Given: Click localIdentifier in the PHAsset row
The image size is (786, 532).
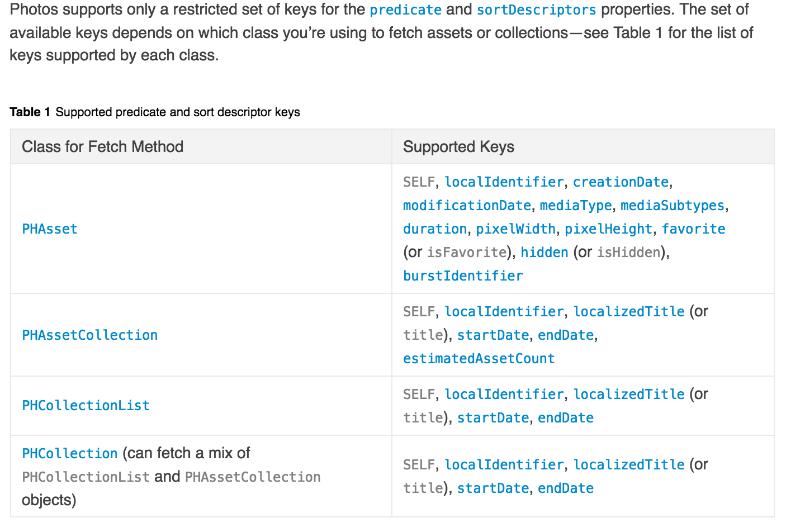Looking at the screenshot, I should click(504, 182).
